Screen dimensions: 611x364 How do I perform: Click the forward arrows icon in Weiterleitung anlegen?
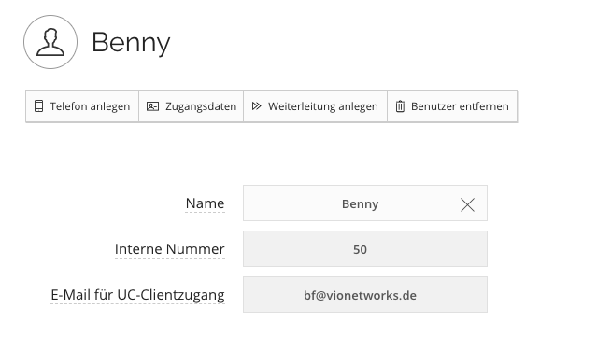tap(256, 105)
